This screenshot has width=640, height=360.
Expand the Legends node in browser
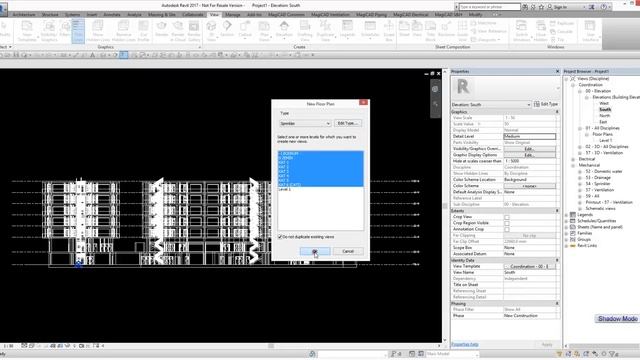pos(567,215)
